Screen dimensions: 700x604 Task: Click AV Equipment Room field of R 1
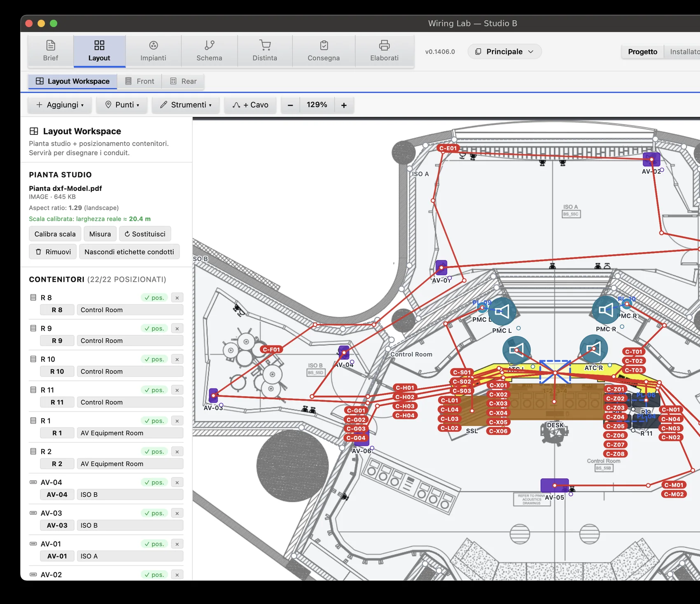coord(130,433)
